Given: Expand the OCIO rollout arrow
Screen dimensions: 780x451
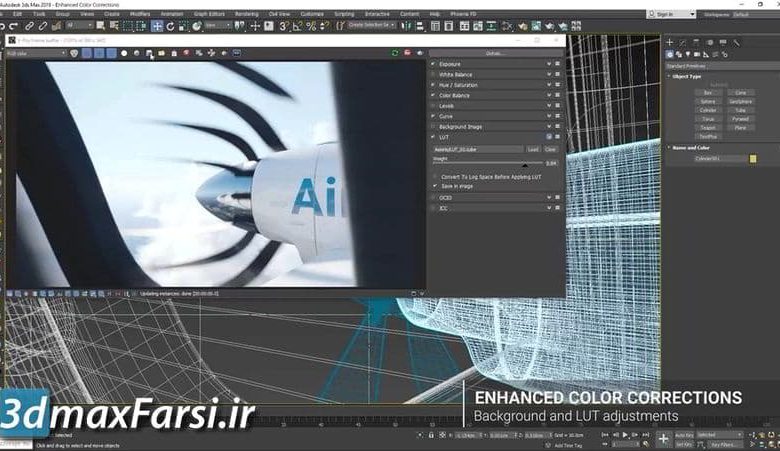Looking at the screenshot, I should coord(549,197).
